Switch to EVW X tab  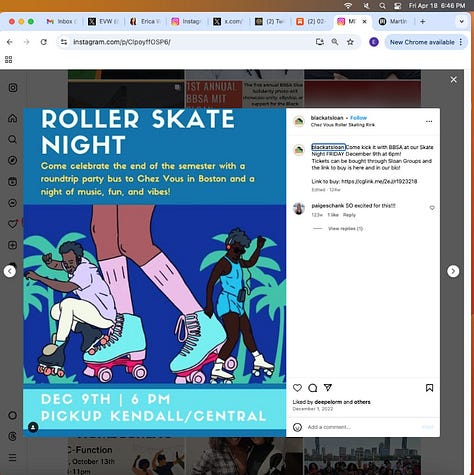pos(103,21)
